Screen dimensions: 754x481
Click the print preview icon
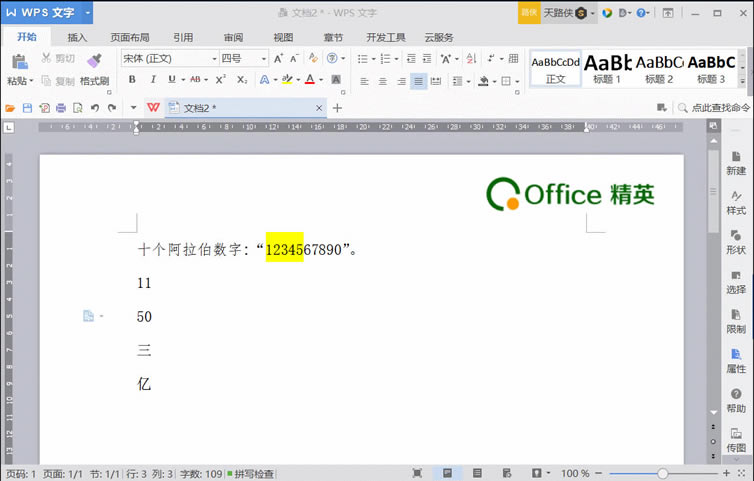tap(77, 108)
